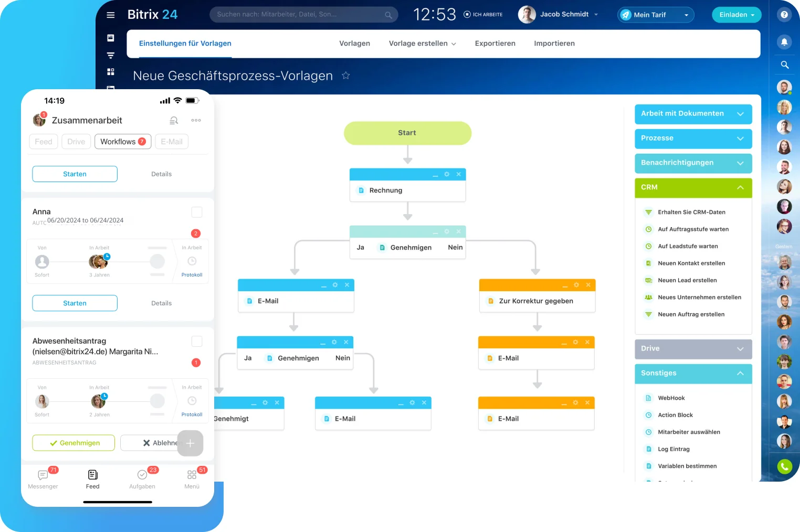Open the gear settings on the Rechnung block
The image size is (800, 532).
447,174
